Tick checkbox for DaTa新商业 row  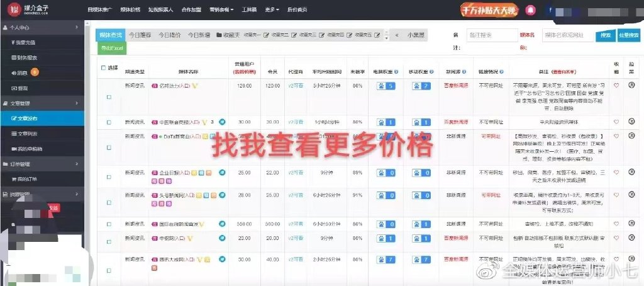[x=109, y=147]
